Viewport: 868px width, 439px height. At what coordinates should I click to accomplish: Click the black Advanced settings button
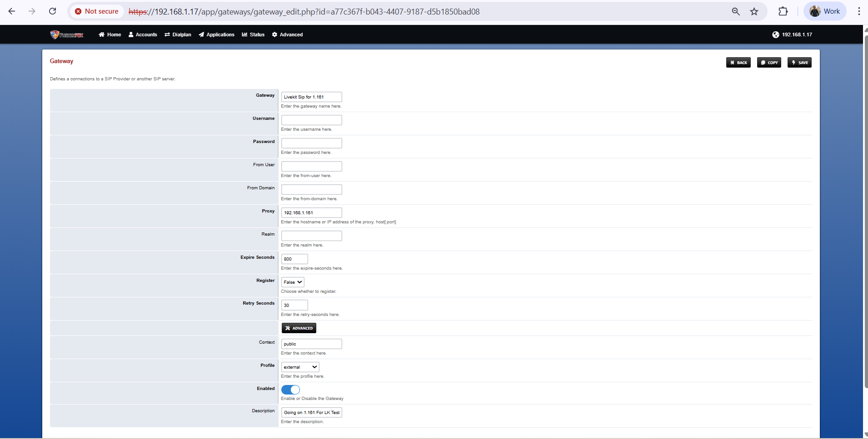tap(299, 328)
